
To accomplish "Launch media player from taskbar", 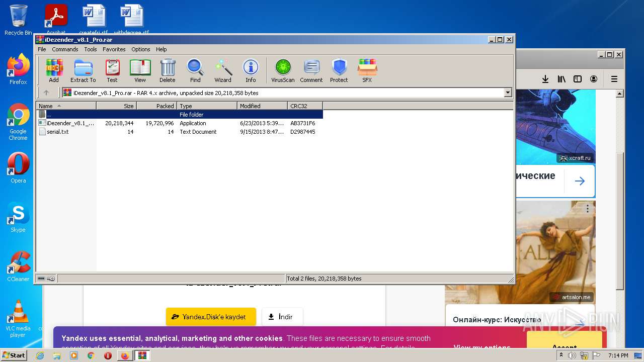I will tap(74, 355).
